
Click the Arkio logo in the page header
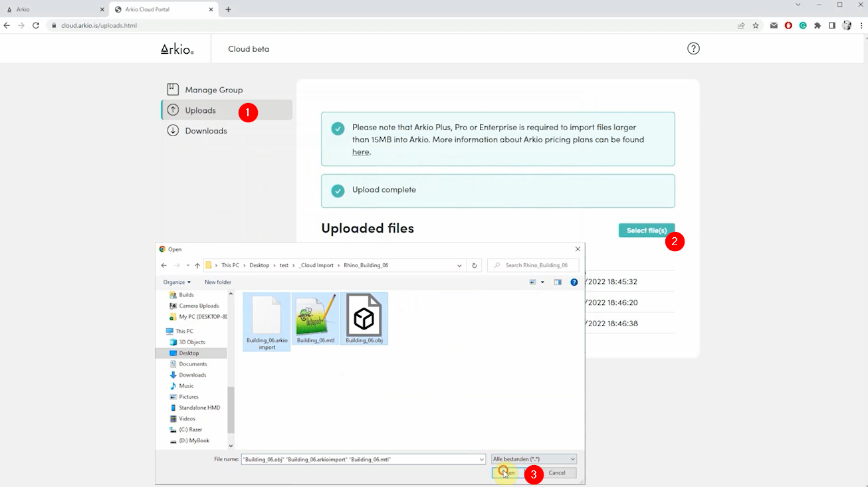coord(177,49)
